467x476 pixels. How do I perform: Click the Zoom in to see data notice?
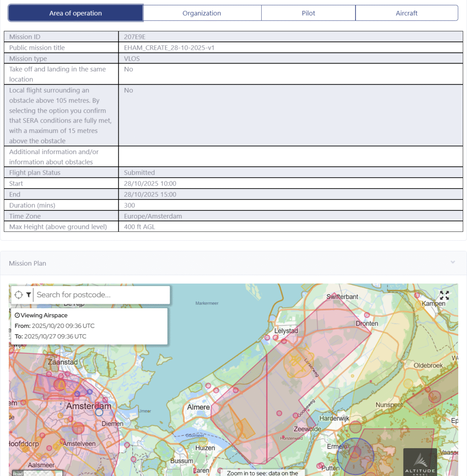263,473
